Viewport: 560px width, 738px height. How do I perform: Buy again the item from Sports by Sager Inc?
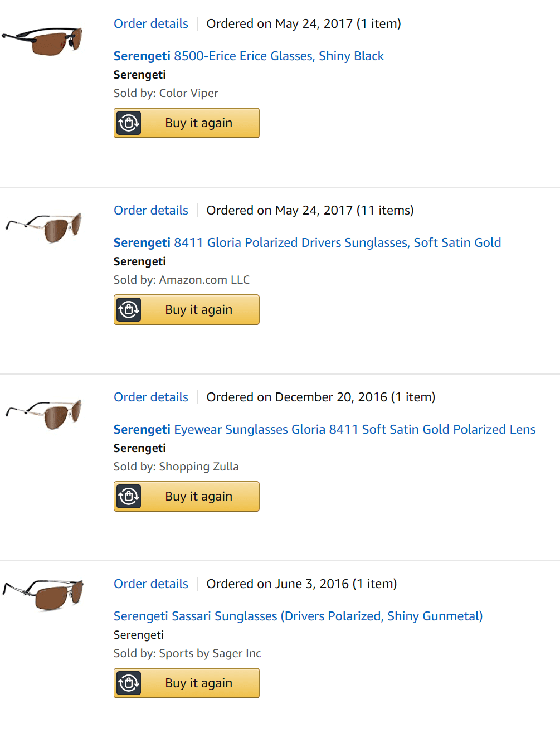point(199,683)
